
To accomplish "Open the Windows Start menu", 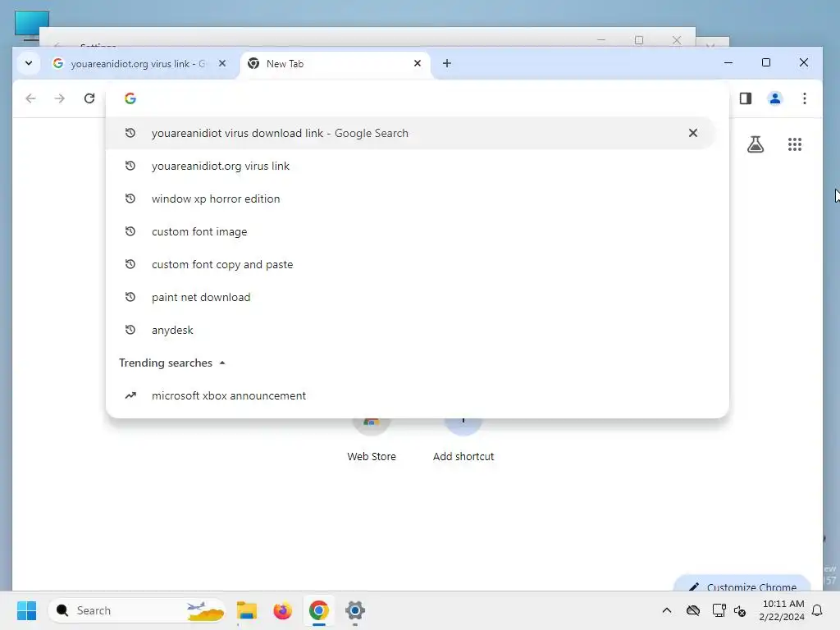I will click(26, 610).
